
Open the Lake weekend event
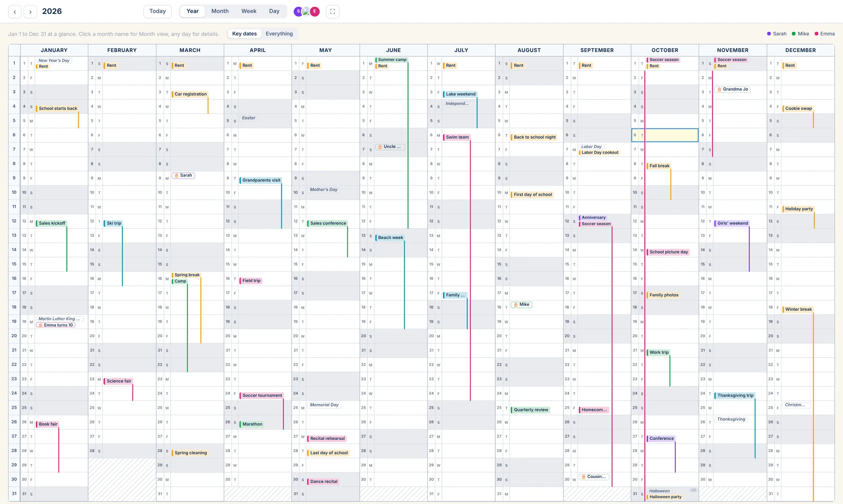click(x=460, y=94)
